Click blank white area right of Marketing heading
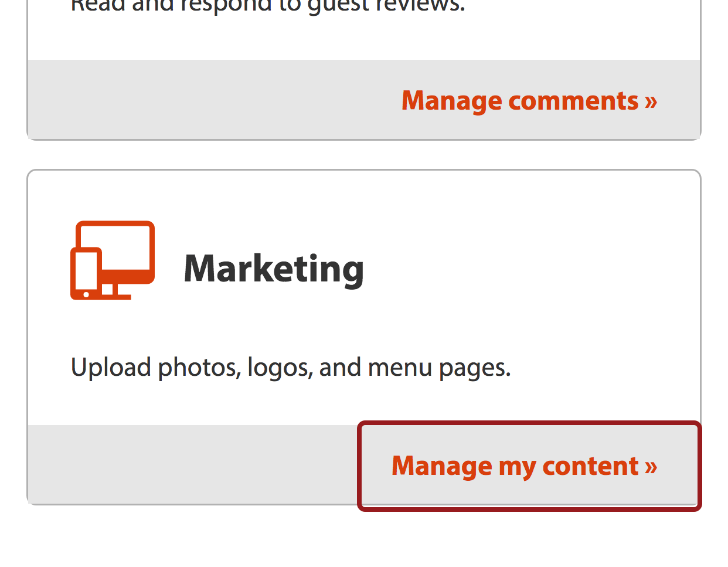Image resolution: width=728 pixels, height=567 pixels. pyautogui.click(x=528, y=269)
